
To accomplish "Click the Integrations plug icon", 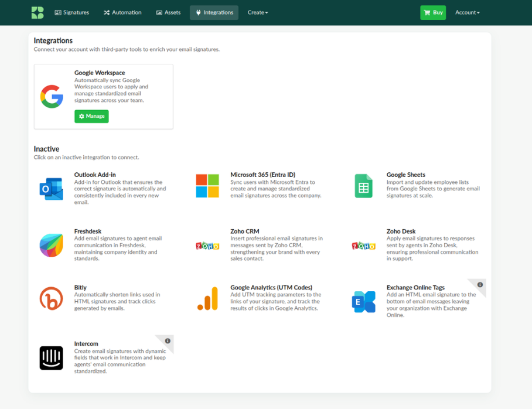I will [199, 12].
